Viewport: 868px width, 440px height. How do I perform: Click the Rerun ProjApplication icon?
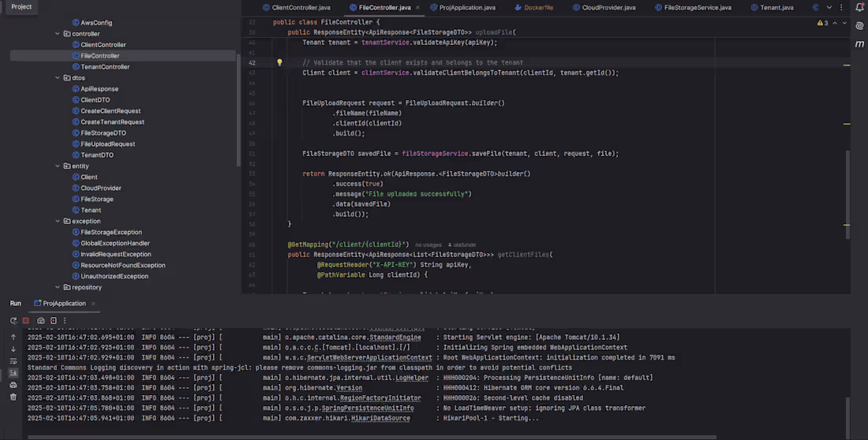(13, 321)
